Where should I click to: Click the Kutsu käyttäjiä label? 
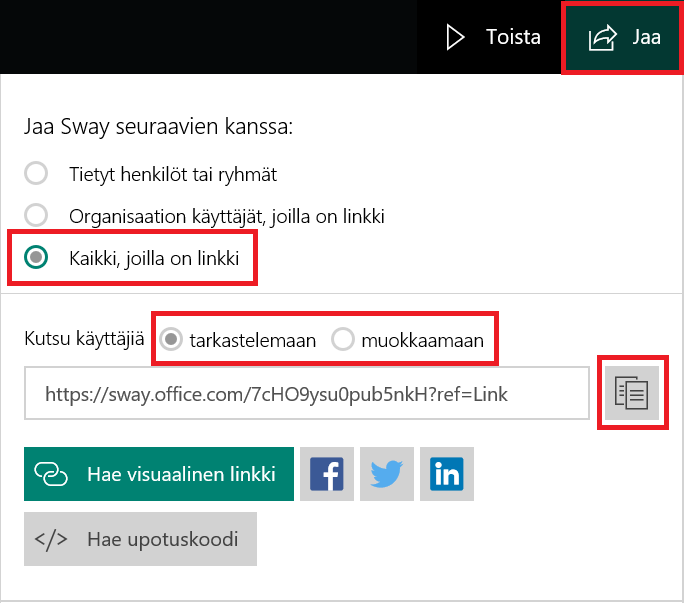84,339
